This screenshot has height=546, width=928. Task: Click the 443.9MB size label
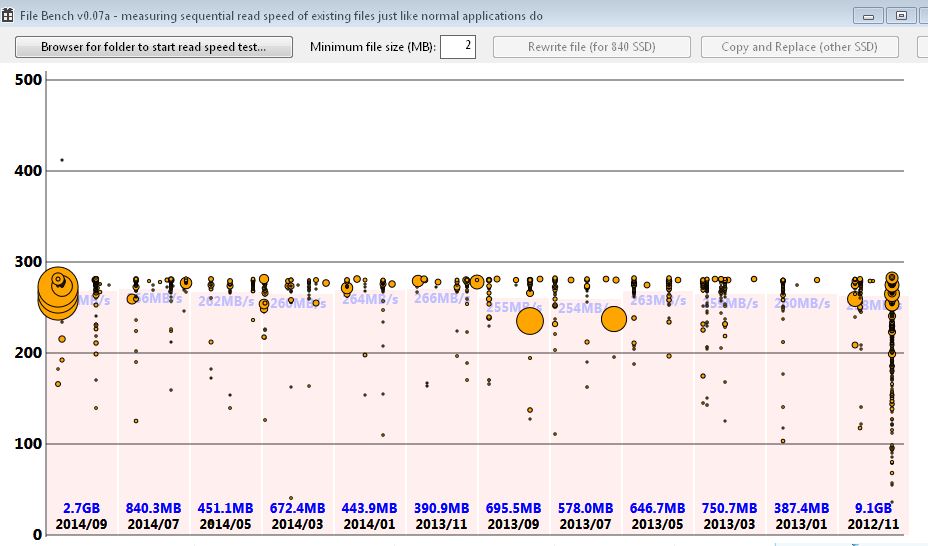tap(369, 508)
